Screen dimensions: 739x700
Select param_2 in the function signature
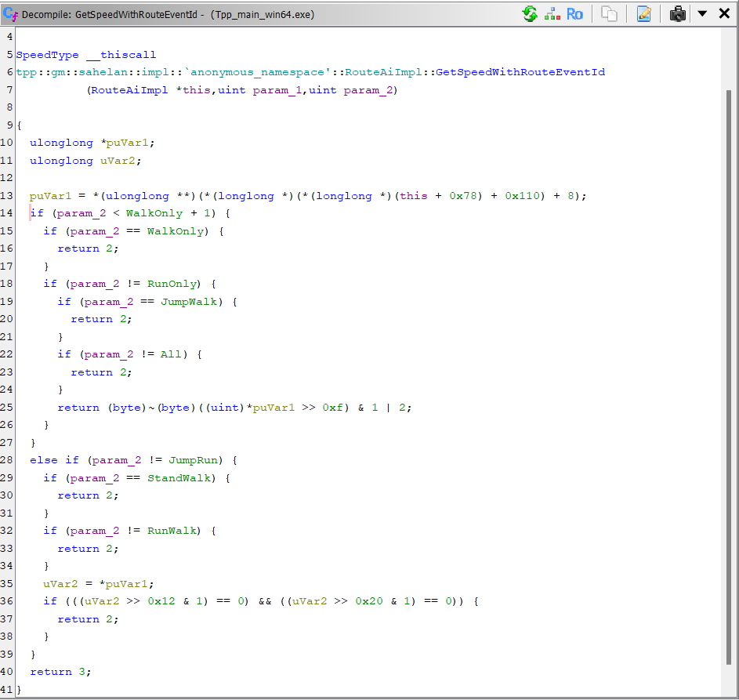(368, 90)
